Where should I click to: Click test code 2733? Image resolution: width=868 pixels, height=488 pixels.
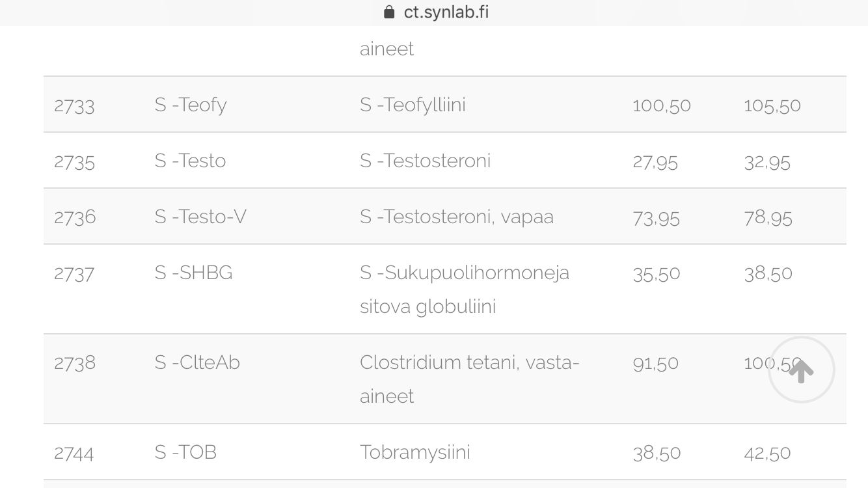(x=74, y=105)
